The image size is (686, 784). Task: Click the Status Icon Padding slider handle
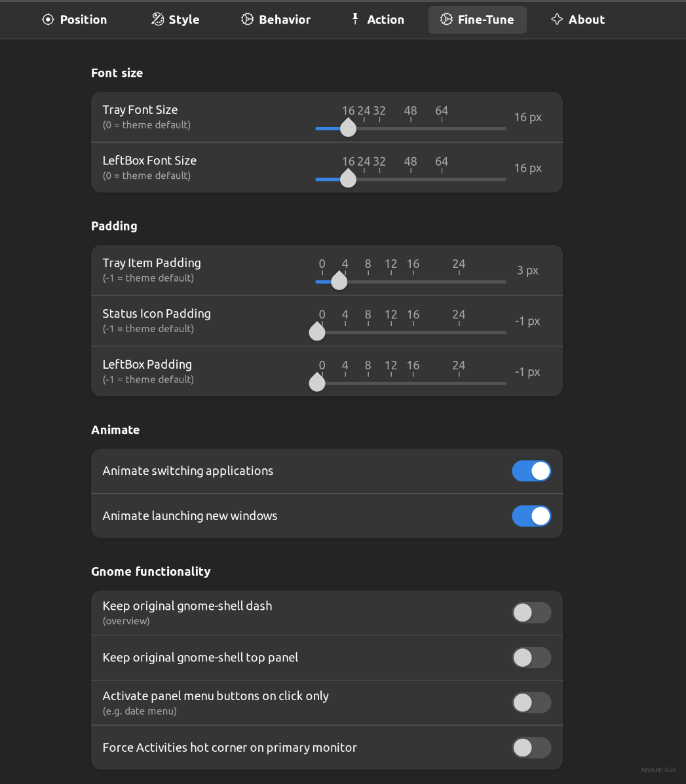click(317, 332)
